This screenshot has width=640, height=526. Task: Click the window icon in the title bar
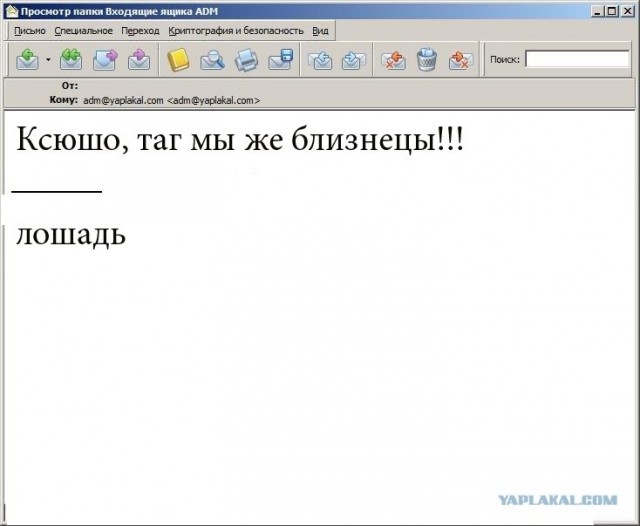[x=12, y=11]
